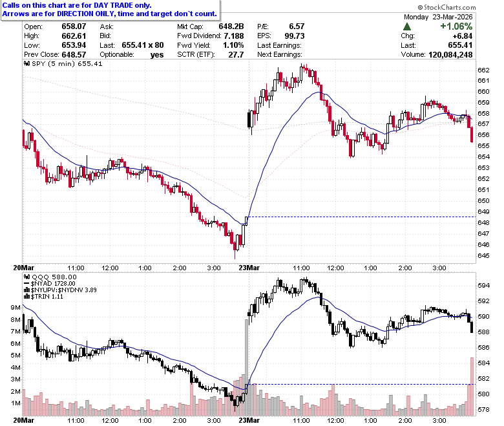Click the $NYAD line legend icon
Viewport: 504px width, 426px height.
click(27, 284)
